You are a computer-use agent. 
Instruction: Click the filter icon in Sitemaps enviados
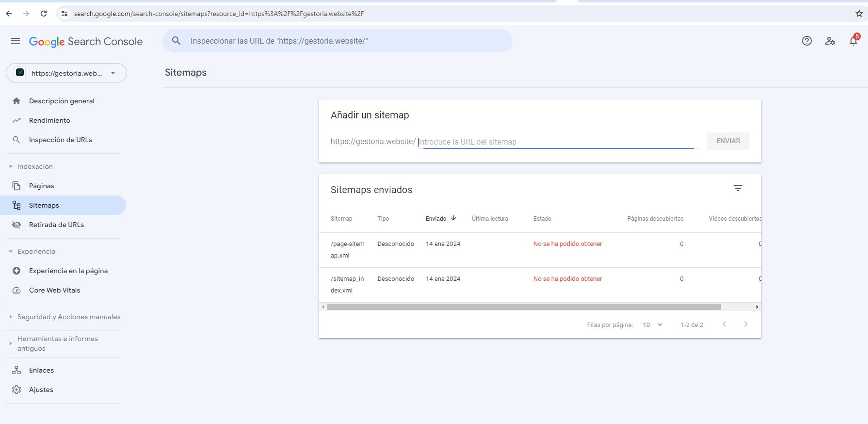(738, 188)
